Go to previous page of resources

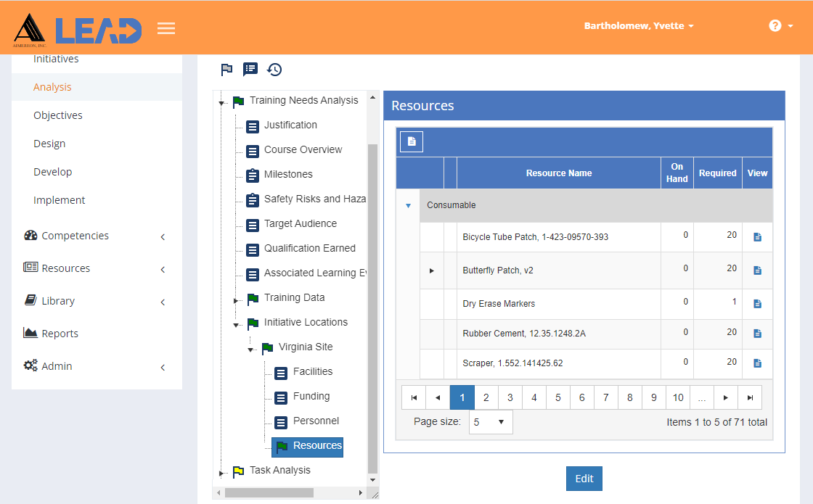(438, 397)
